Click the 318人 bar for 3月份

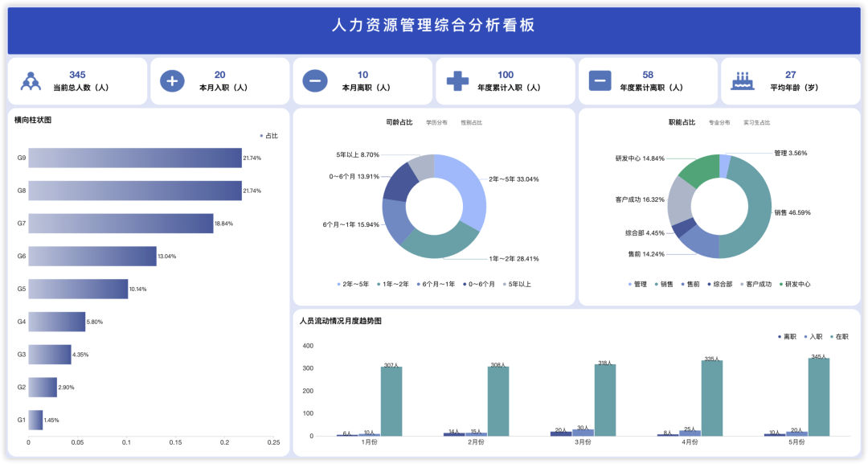[605, 400]
